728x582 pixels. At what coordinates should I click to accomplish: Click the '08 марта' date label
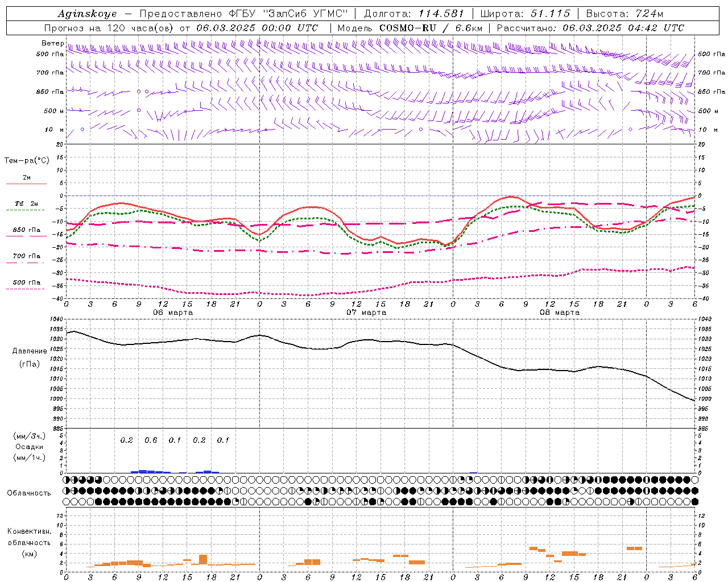pyautogui.click(x=560, y=313)
